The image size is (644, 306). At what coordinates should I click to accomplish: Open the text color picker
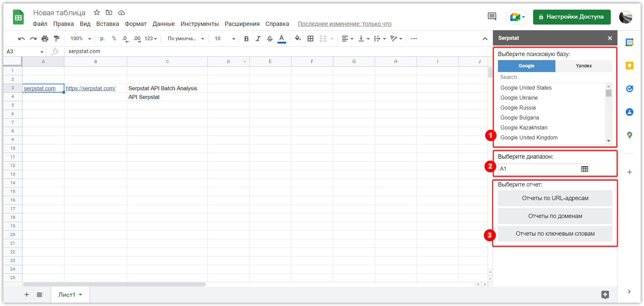pyautogui.click(x=282, y=39)
